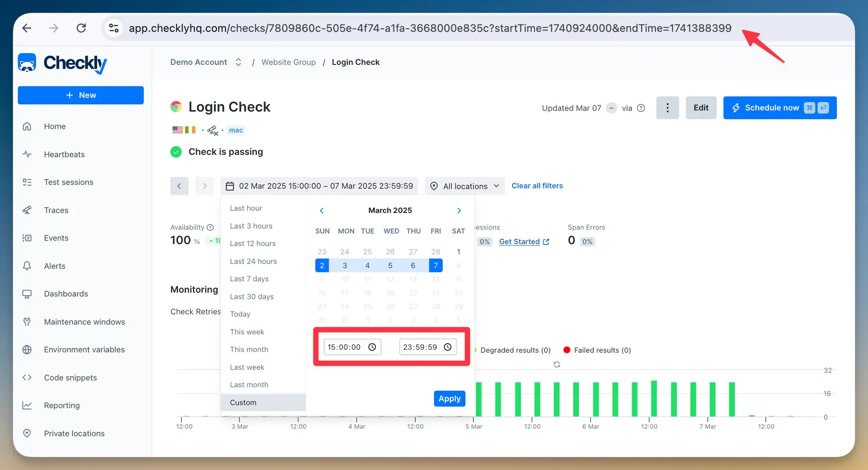Open site settings icon in address bar
The height and width of the screenshot is (470, 868).
[114, 28]
